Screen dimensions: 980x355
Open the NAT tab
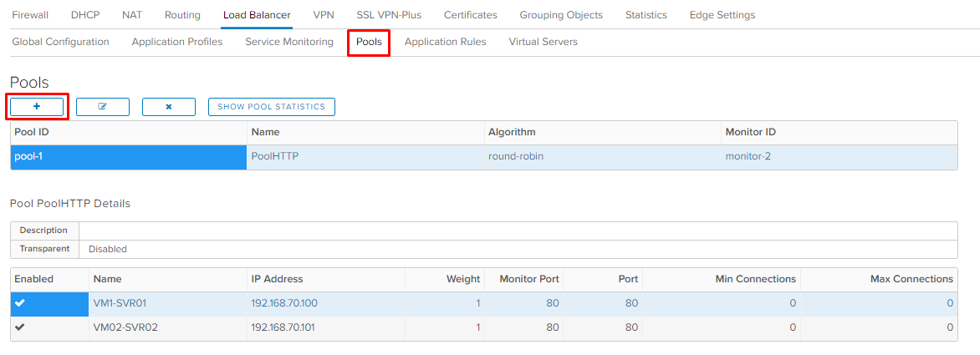(x=132, y=15)
